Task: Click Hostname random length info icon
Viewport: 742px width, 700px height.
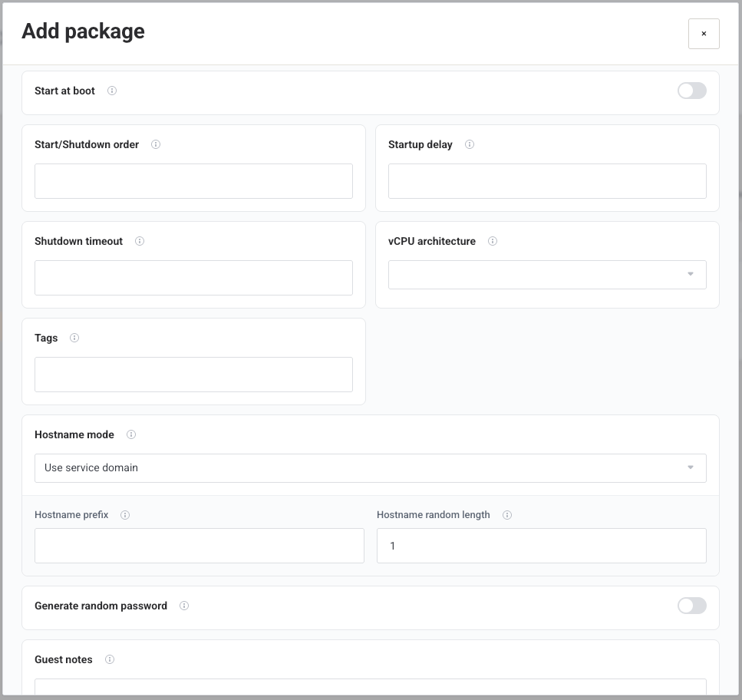Action: [506, 515]
